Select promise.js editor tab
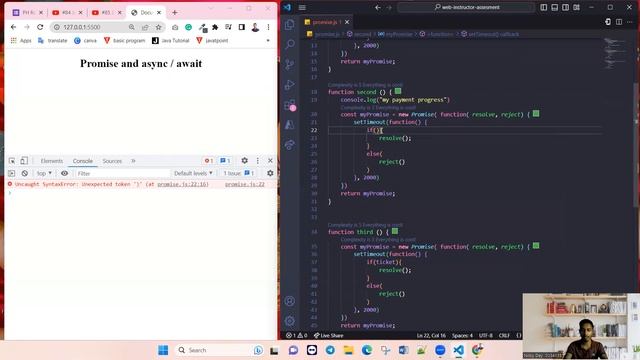The width and height of the screenshot is (640, 360). click(x=326, y=22)
